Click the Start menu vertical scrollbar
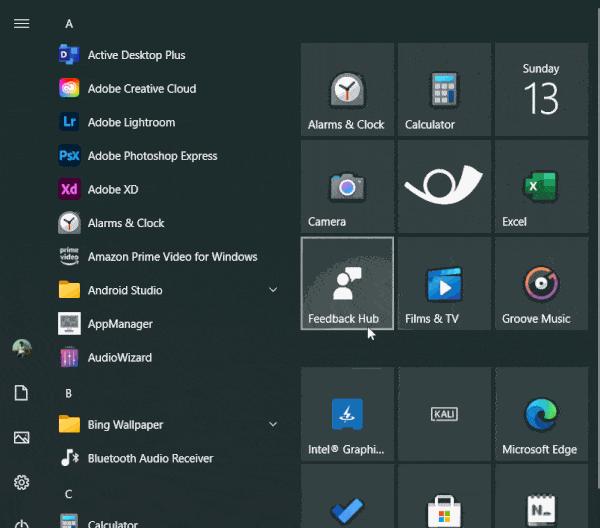Screen dimensions: 600x528 click(598, 249)
